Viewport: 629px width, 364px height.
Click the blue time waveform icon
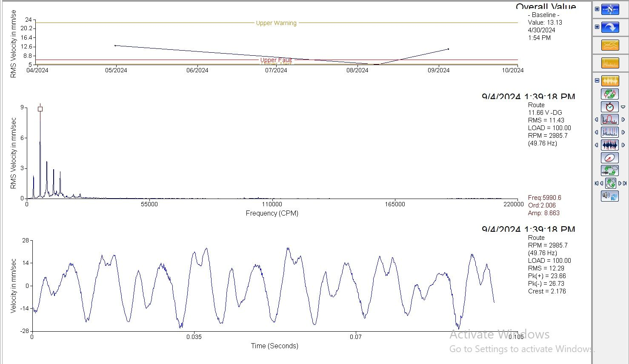(x=610, y=145)
